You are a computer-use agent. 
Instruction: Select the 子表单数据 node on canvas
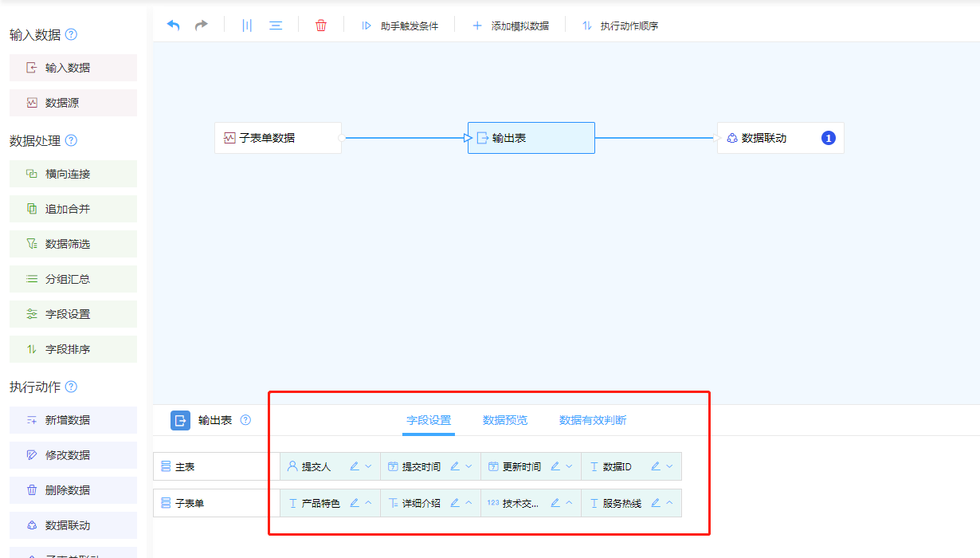[277, 138]
